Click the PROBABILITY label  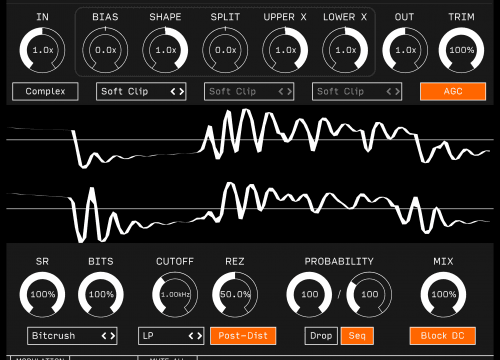pyautogui.click(x=339, y=261)
